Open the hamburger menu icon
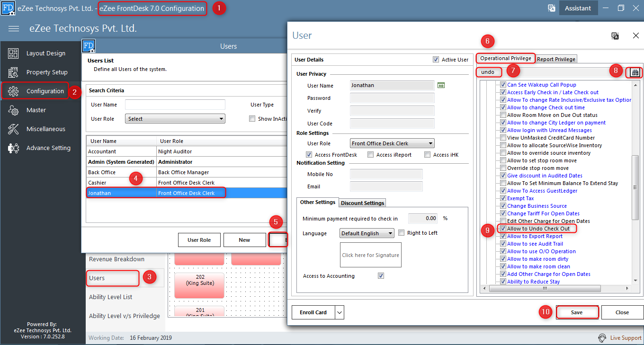 [x=14, y=28]
